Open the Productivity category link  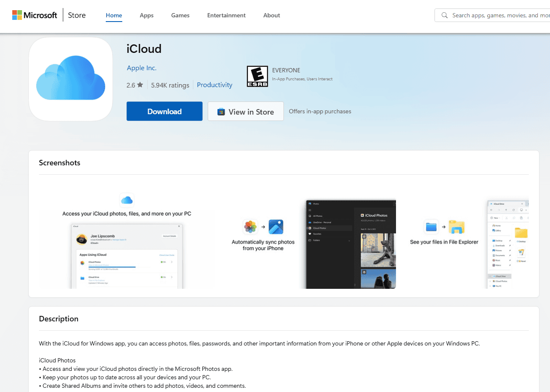point(214,85)
